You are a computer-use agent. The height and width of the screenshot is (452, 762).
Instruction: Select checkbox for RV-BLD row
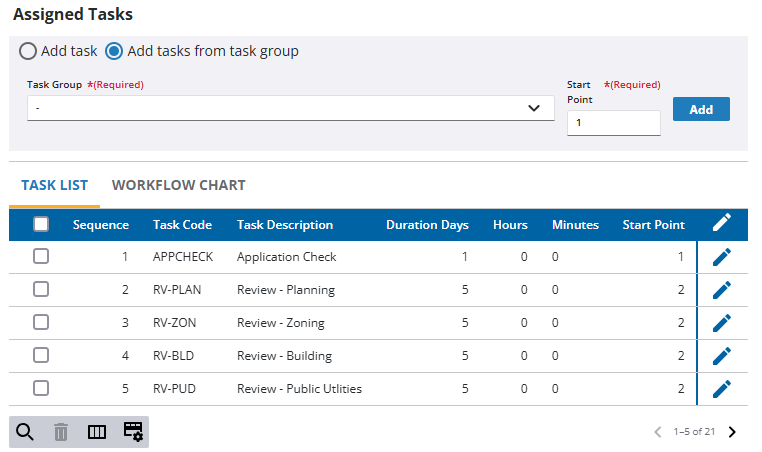click(x=41, y=356)
